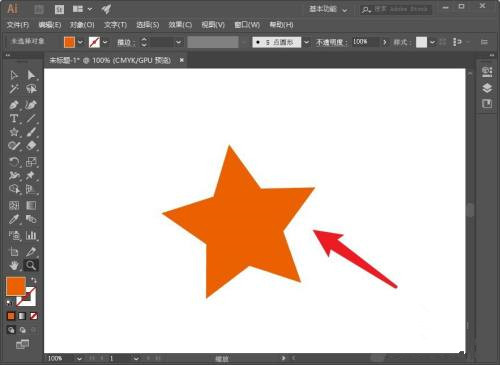Close the 未标题-1 document tab

(182, 60)
